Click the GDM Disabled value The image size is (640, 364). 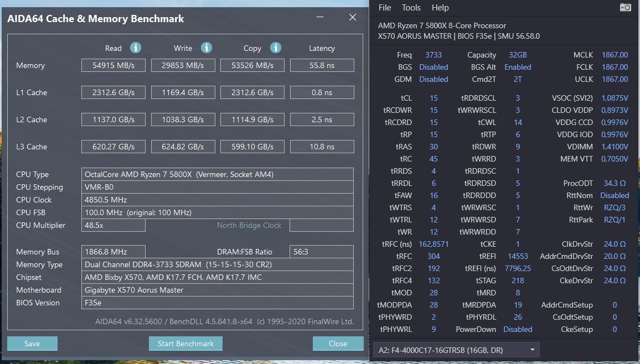click(x=433, y=79)
